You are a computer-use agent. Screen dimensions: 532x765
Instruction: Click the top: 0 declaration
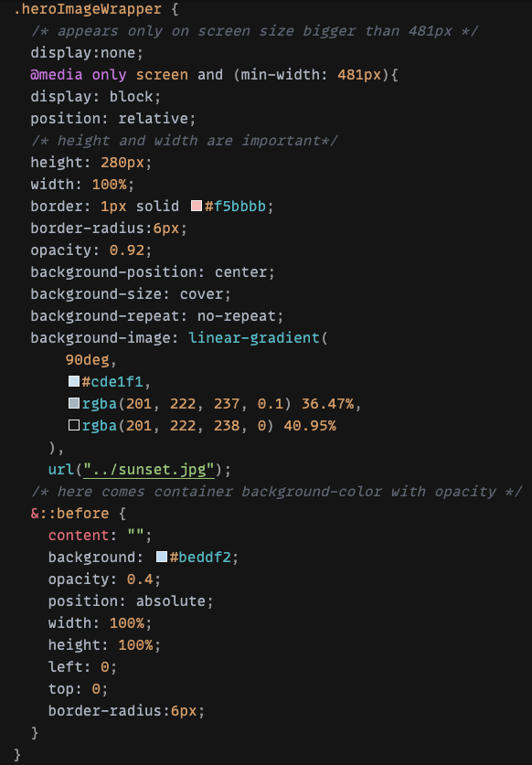[x=78, y=689]
